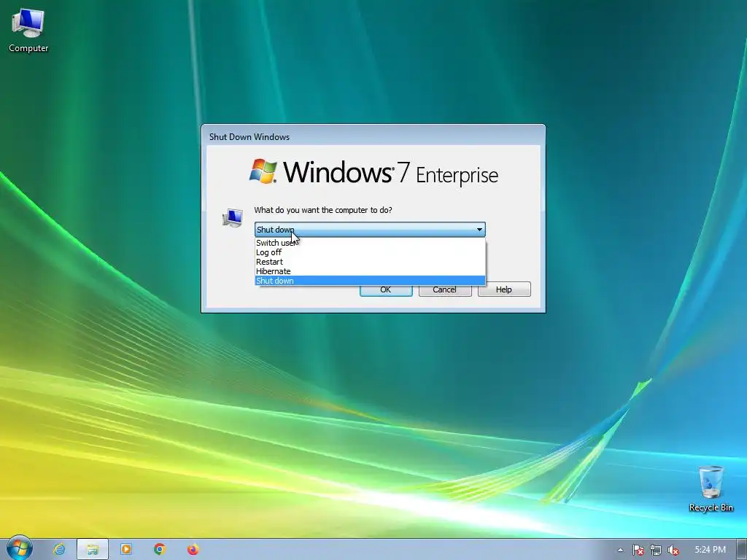The width and height of the screenshot is (747, 560).
Task: Pick highlighted Shut down list entry
Action: (370, 281)
